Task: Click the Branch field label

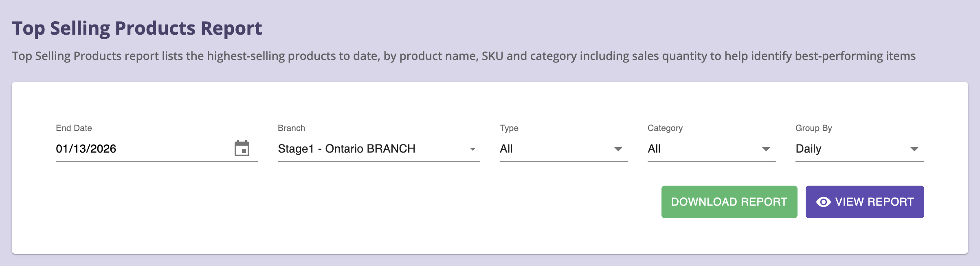Action: click(291, 128)
